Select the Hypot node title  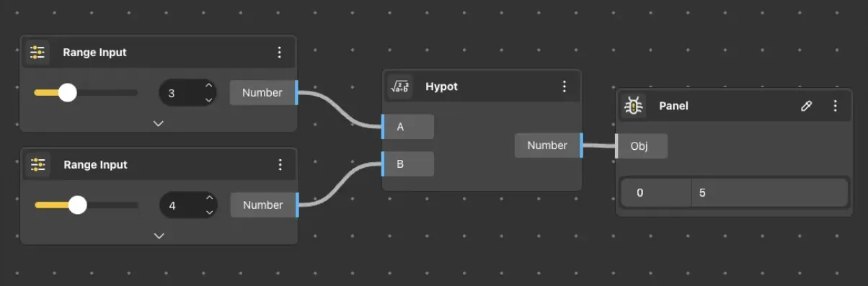(x=441, y=86)
